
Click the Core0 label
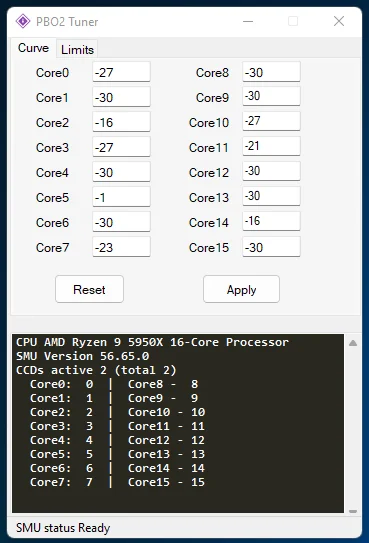(x=53, y=73)
